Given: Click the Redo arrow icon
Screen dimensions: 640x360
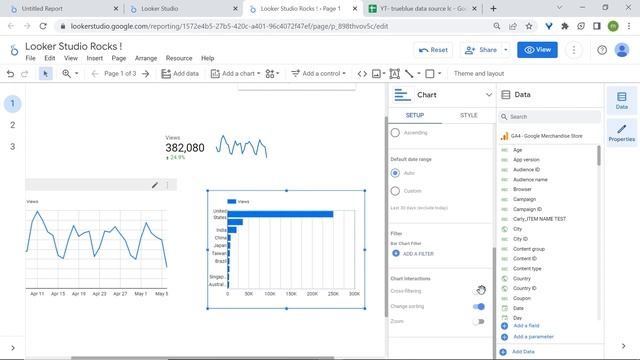Looking at the screenshot, I should point(24,74).
